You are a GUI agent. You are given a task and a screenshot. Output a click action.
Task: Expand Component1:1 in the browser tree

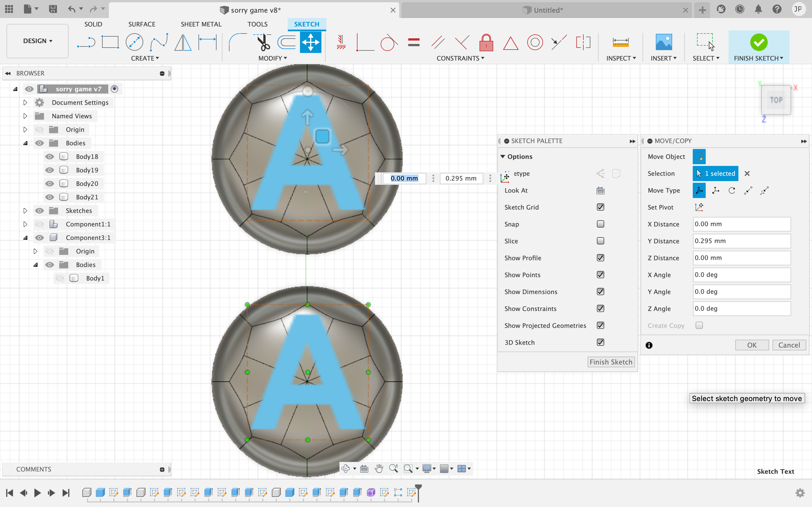[25, 224]
